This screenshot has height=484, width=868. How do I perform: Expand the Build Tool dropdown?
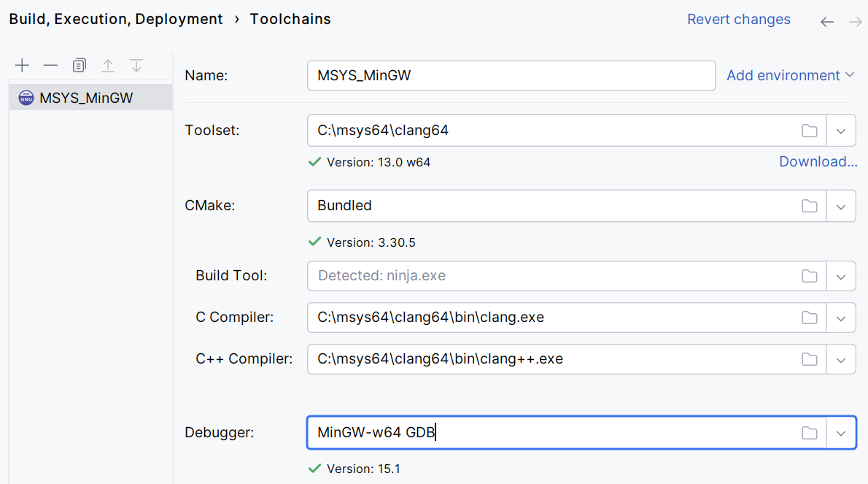841,276
